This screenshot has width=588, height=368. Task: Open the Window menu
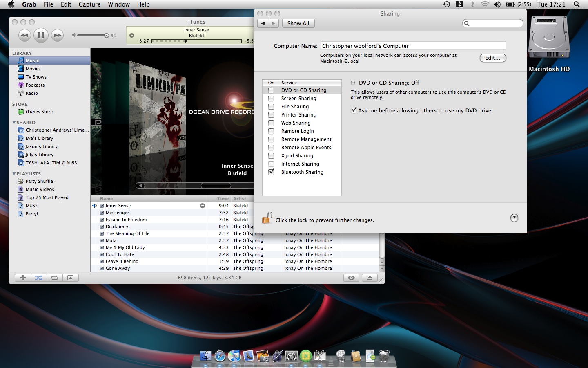tap(119, 4)
